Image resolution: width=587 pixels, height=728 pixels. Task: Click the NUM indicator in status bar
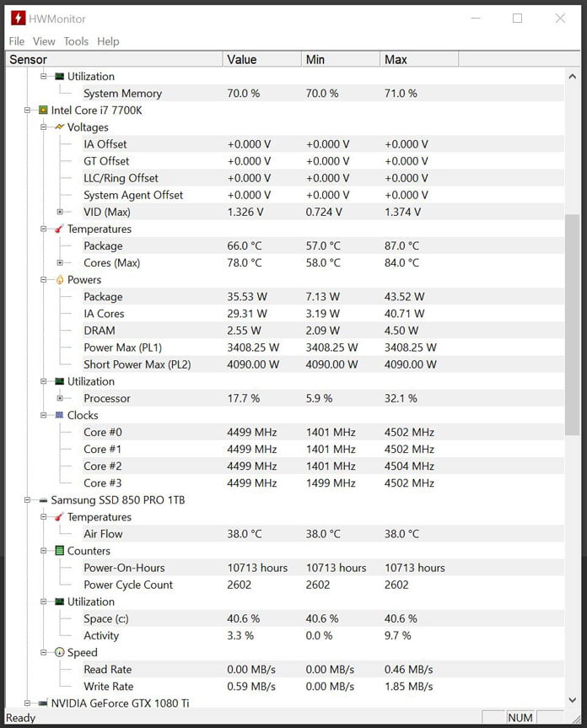[520, 717]
